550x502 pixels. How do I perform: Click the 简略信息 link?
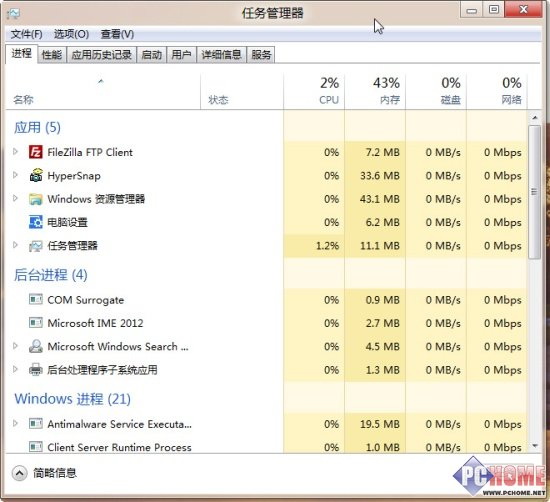pyautogui.click(x=55, y=473)
